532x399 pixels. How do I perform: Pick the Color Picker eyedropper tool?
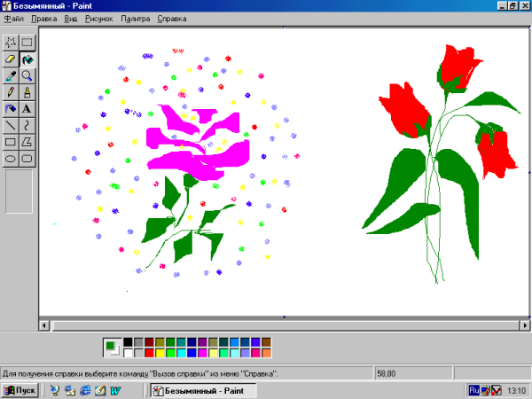(11, 75)
